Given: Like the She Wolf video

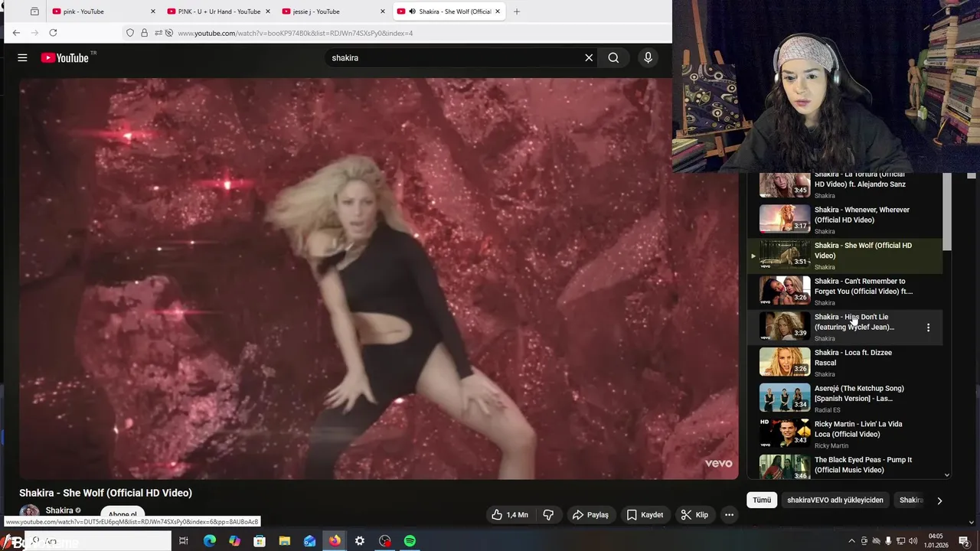Looking at the screenshot, I should (x=510, y=515).
